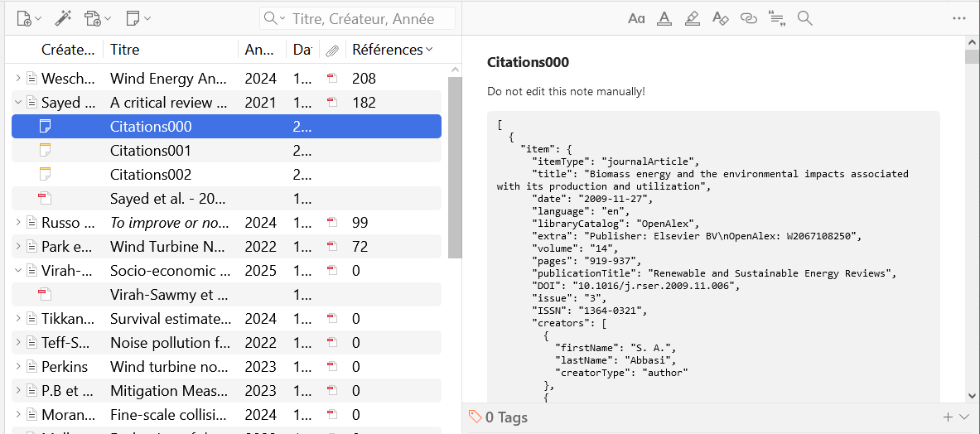Sort items by the Titre column

click(170, 50)
